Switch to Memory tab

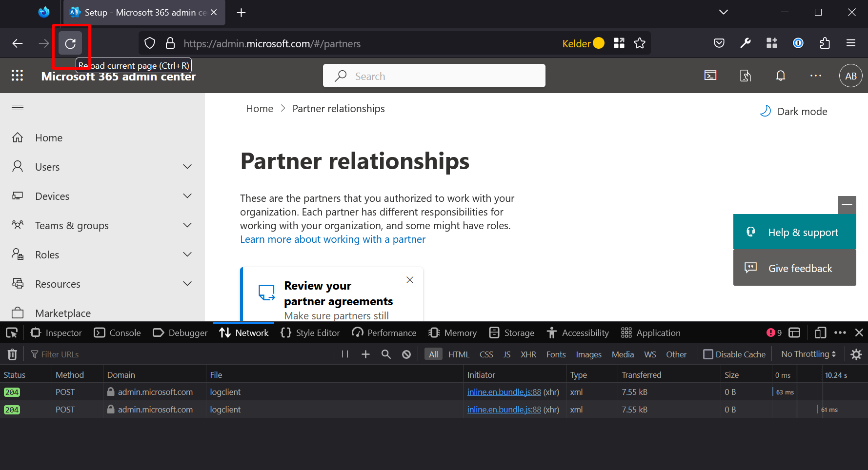coord(453,333)
